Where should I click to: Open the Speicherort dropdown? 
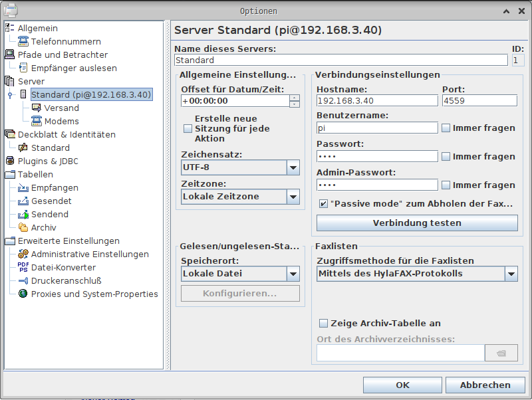pyautogui.click(x=293, y=274)
